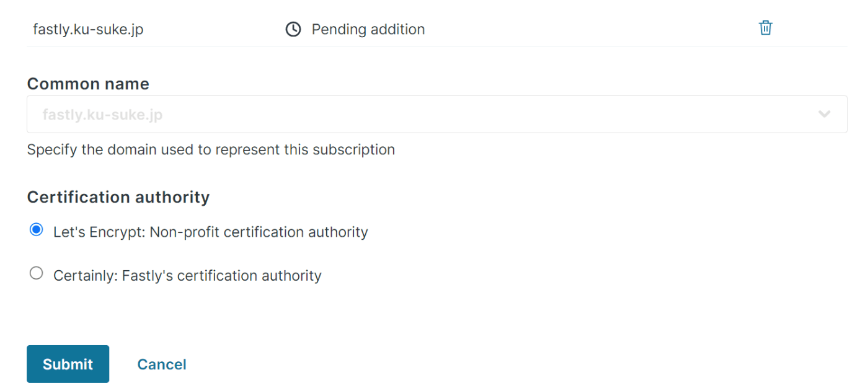The image size is (868, 391).
Task: Choose the 'Let's Encrypt: Non-profit certification authority' label
Action: (211, 232)
